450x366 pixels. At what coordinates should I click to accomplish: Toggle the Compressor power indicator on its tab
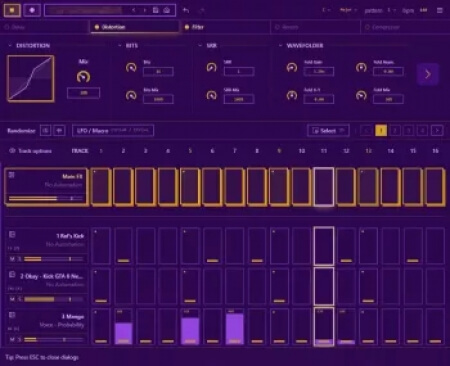pos(367,27)
